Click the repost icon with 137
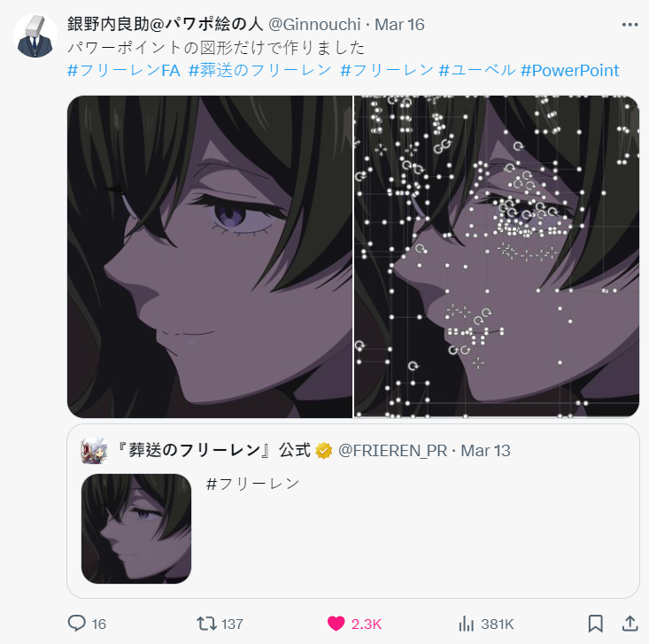 [206, 624]
